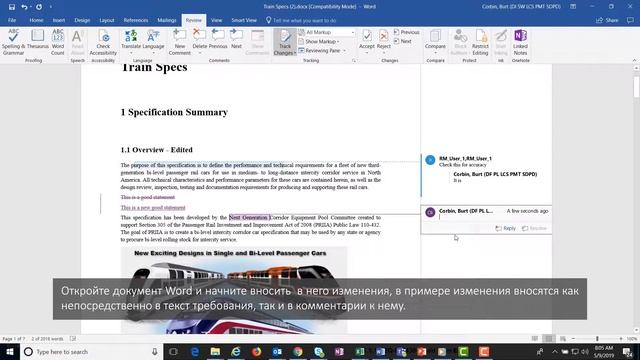
Task: Open the Windows Start menu
Action: [x=10, y=351]
